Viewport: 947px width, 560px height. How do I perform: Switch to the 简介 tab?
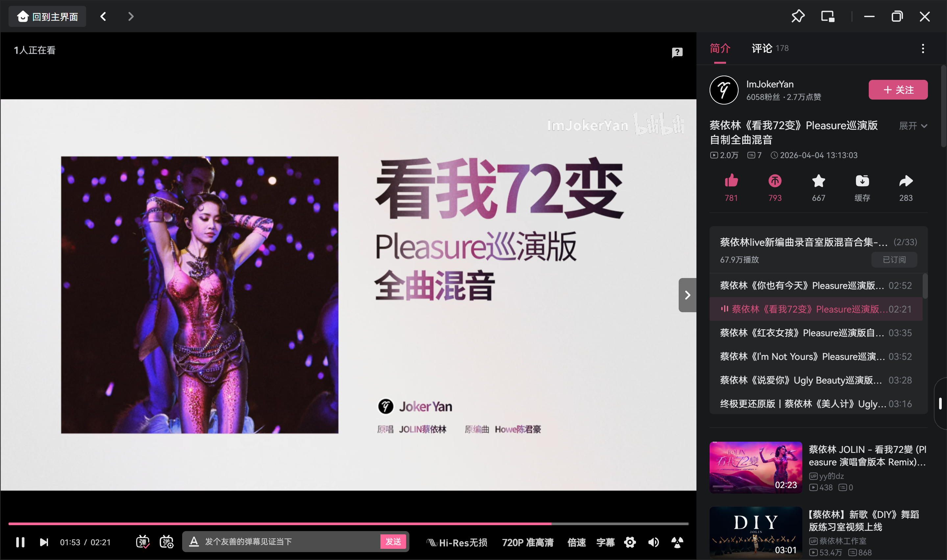(720, 48)
